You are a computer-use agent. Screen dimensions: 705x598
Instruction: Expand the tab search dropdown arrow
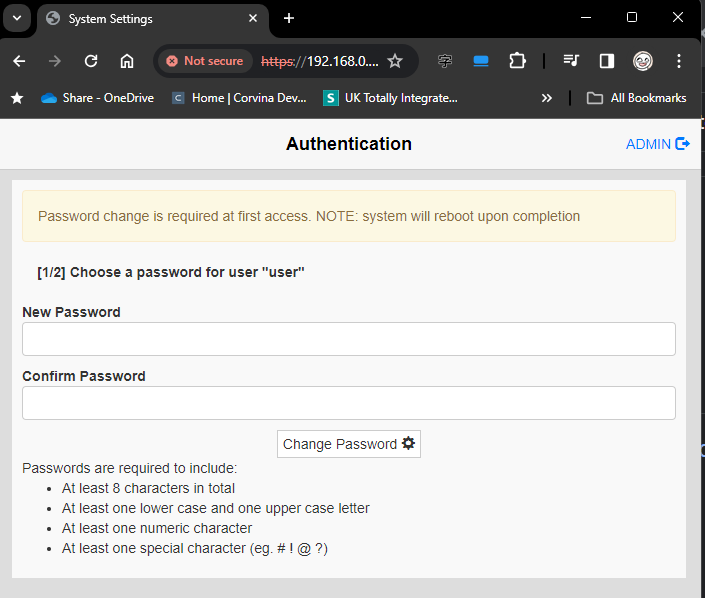(x=17, y=18)
